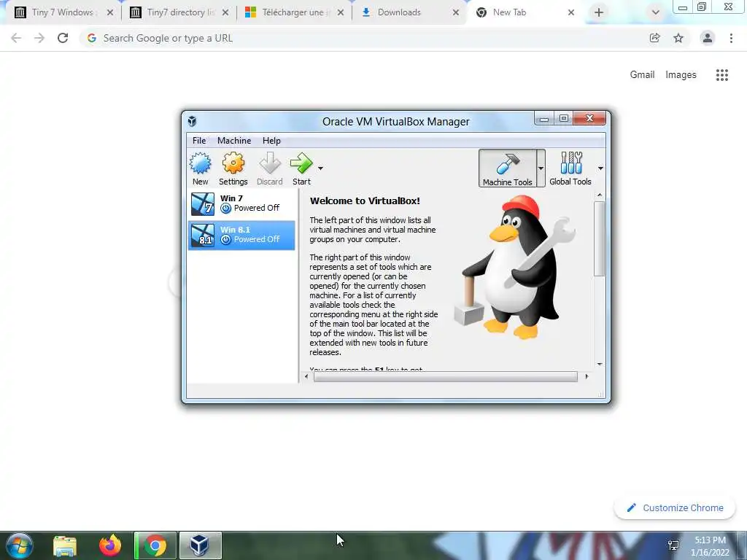Open a new Chrome tab

click(x=599, y=12)
